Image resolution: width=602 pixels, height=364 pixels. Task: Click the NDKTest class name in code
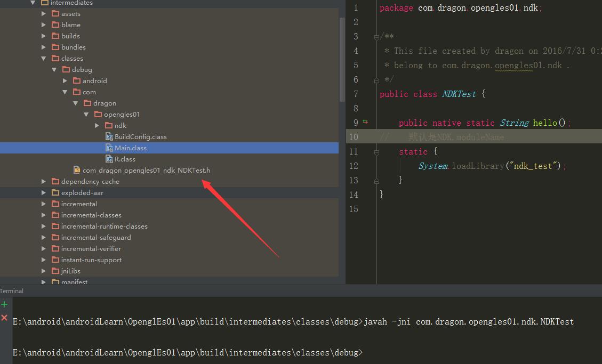pyautogui.click(x=459, y=94)
